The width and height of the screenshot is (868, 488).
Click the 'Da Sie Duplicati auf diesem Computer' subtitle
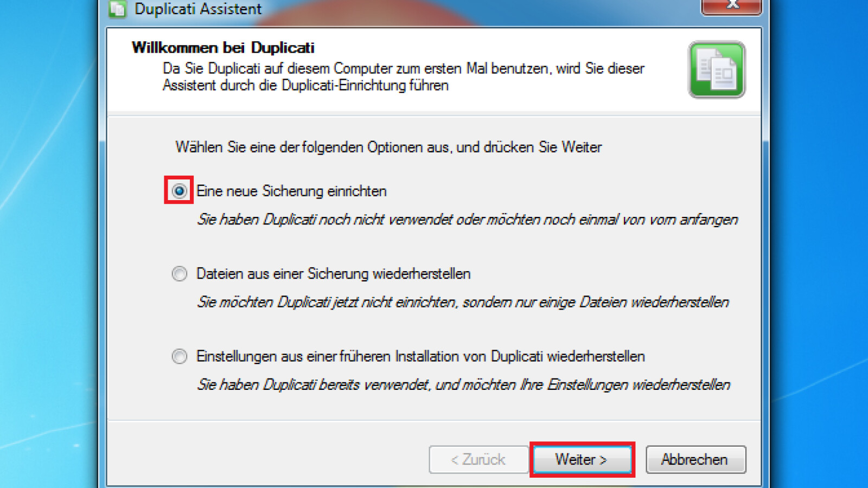click(x=404, y=77)
